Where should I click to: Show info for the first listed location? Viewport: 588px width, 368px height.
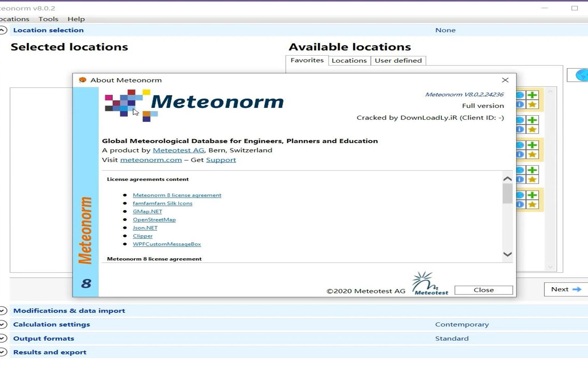click(521, 105)
